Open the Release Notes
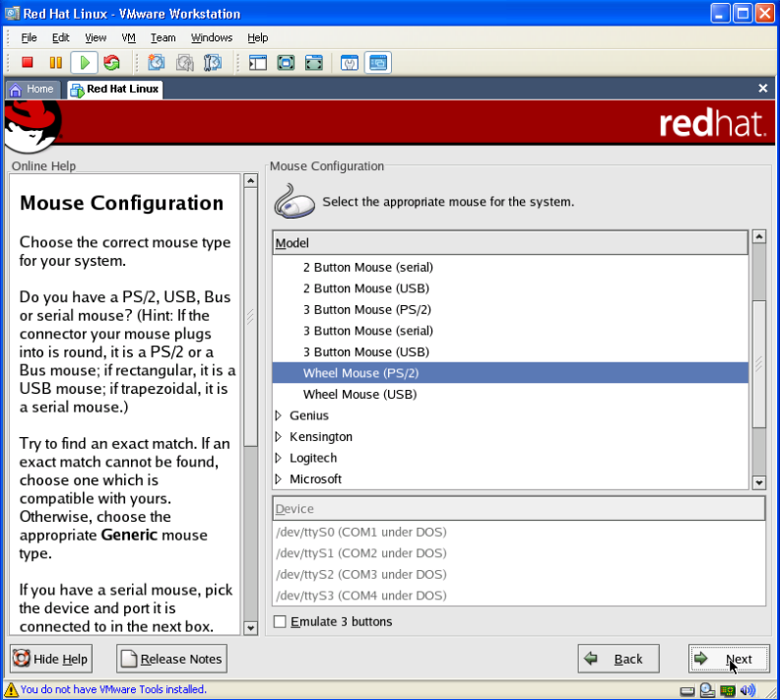This screenshot has height=700, width=780. [172, 659]
